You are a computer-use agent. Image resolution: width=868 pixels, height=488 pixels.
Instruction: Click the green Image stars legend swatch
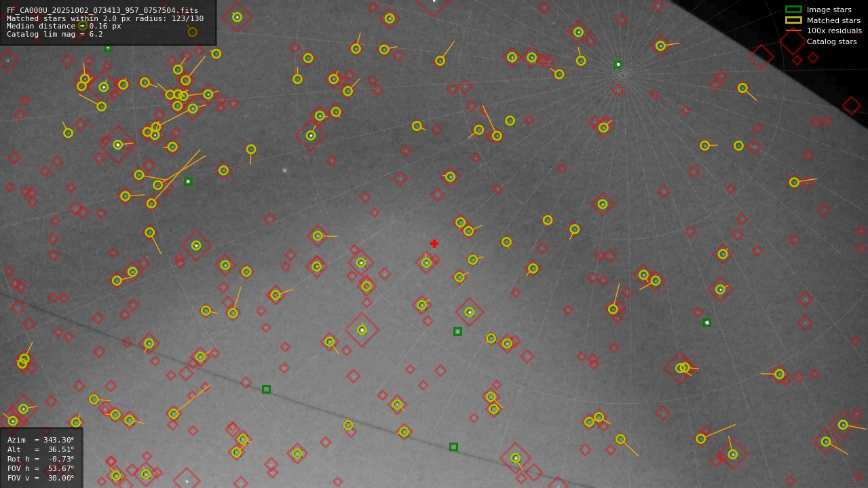point(793,10)
